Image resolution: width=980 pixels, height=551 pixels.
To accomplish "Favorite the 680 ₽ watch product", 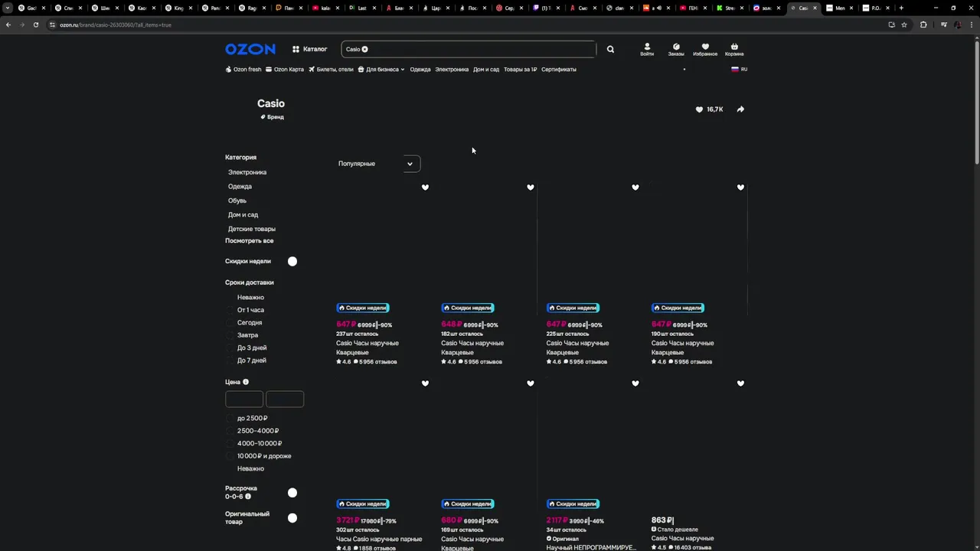I will tap(531, 383).
